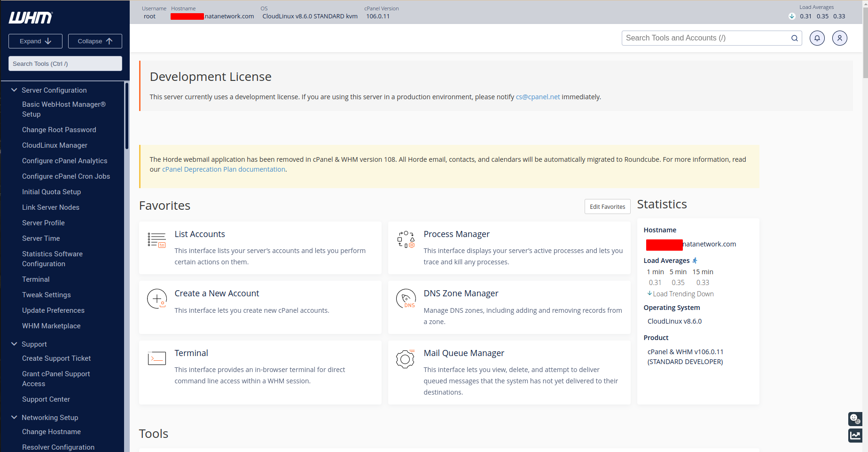The height and width of the screenshot is (452, 868).
Task: Open the user account profile icon
Action: [840, 38]
